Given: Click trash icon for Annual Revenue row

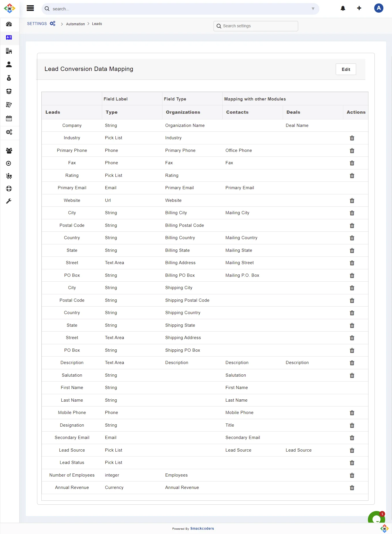Looking at the screenshot, I should (352, 488).
